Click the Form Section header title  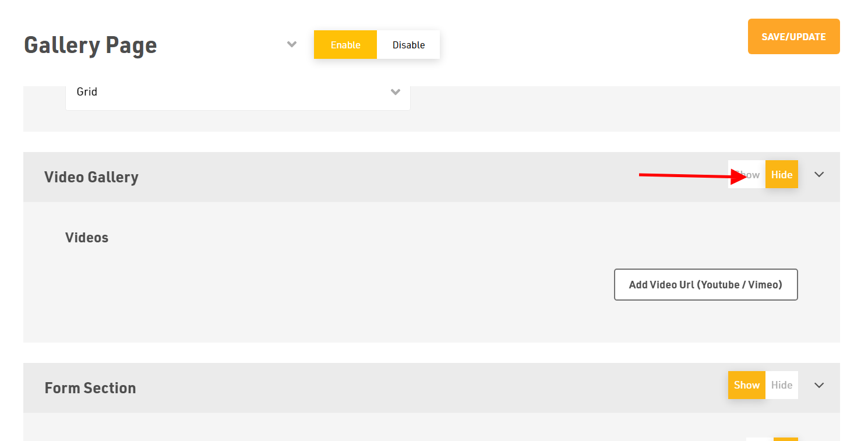click(x=90, y=388)
